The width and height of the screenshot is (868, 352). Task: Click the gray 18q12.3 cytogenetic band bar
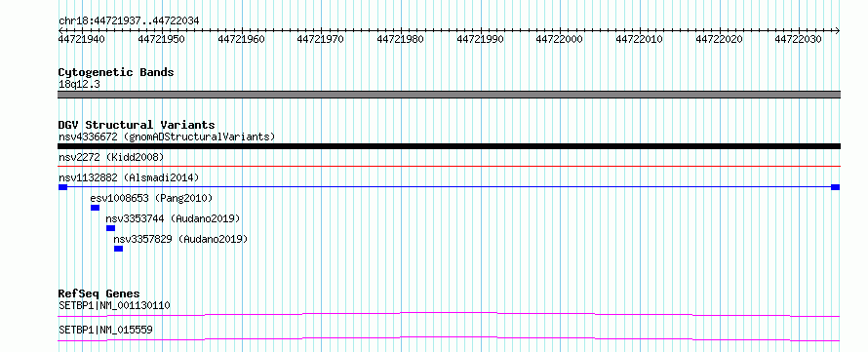pos(449,95)
